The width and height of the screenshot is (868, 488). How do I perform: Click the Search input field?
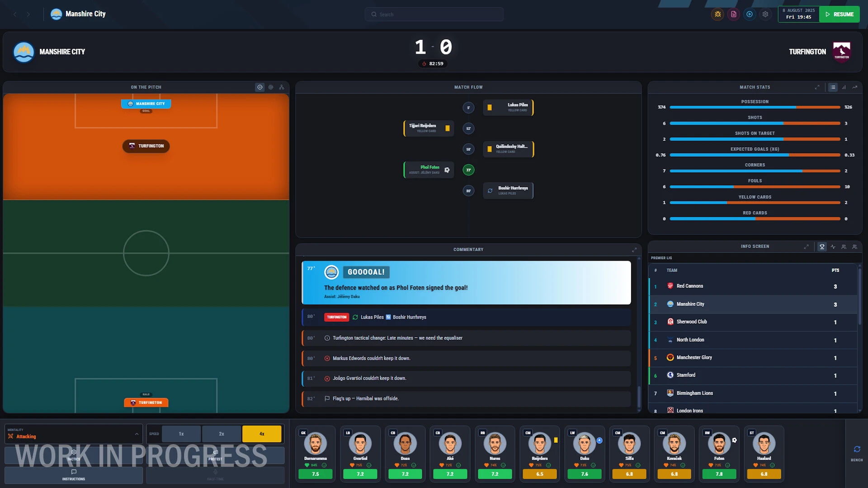point(434,14)
